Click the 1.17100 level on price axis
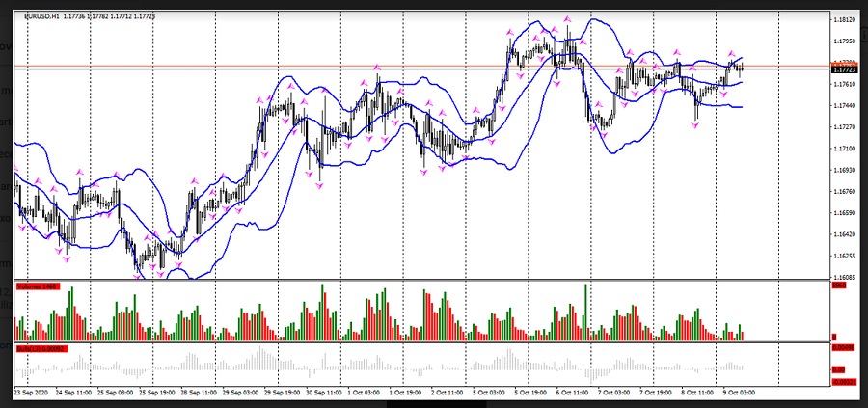This screenshot has height=408, width=868. 845,149
